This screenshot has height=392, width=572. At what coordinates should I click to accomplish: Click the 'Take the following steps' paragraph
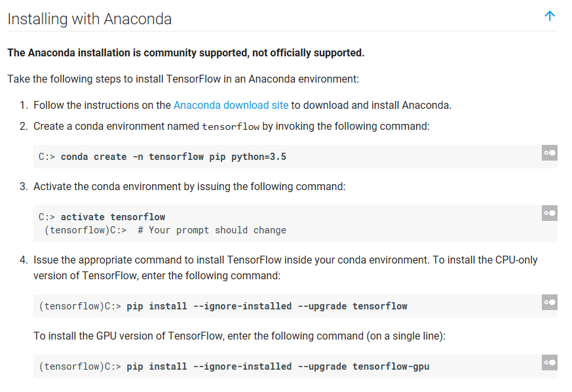coord(183,79)
